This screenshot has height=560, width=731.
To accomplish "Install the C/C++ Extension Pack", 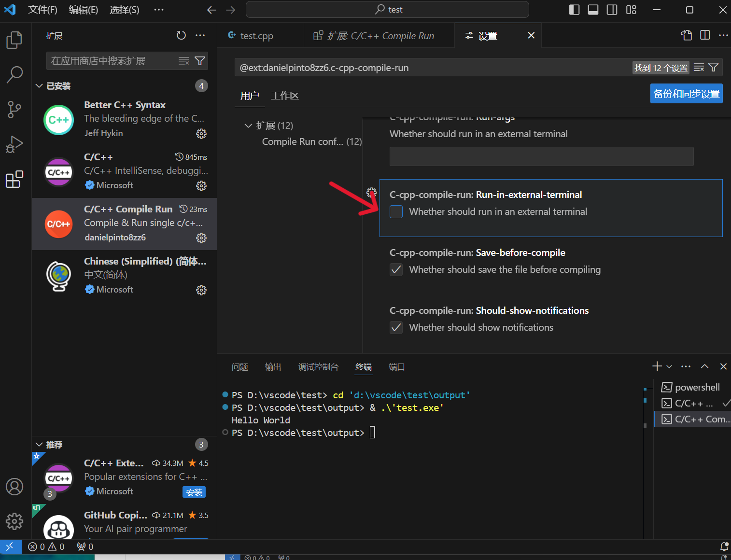I will click(194, 492).
